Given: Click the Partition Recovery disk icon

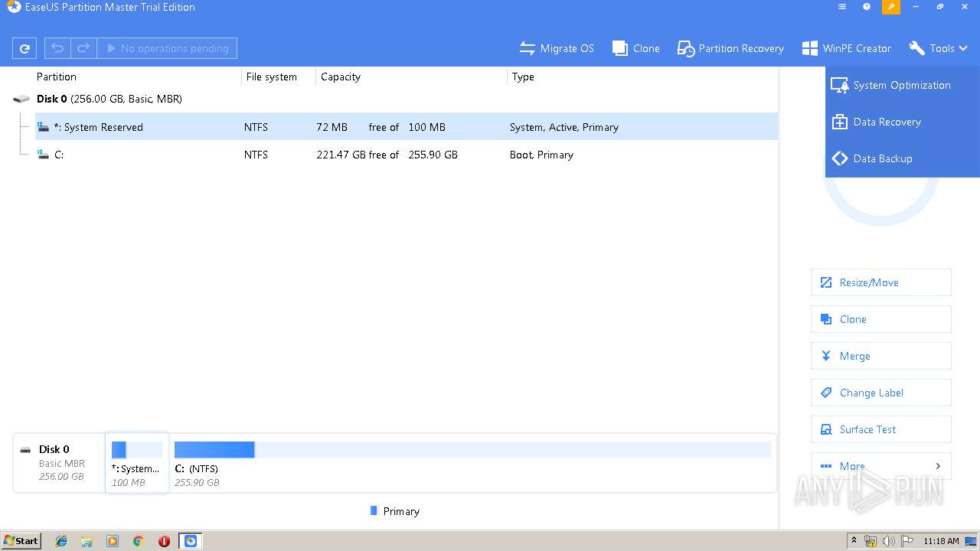Looking at the screenshot, I should click(x=685, y=48).
